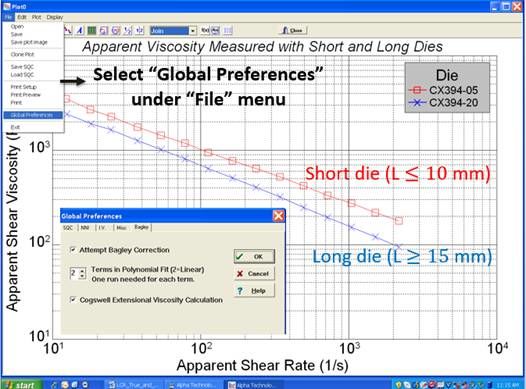
Task: Open the File menu
Action: 8,17
